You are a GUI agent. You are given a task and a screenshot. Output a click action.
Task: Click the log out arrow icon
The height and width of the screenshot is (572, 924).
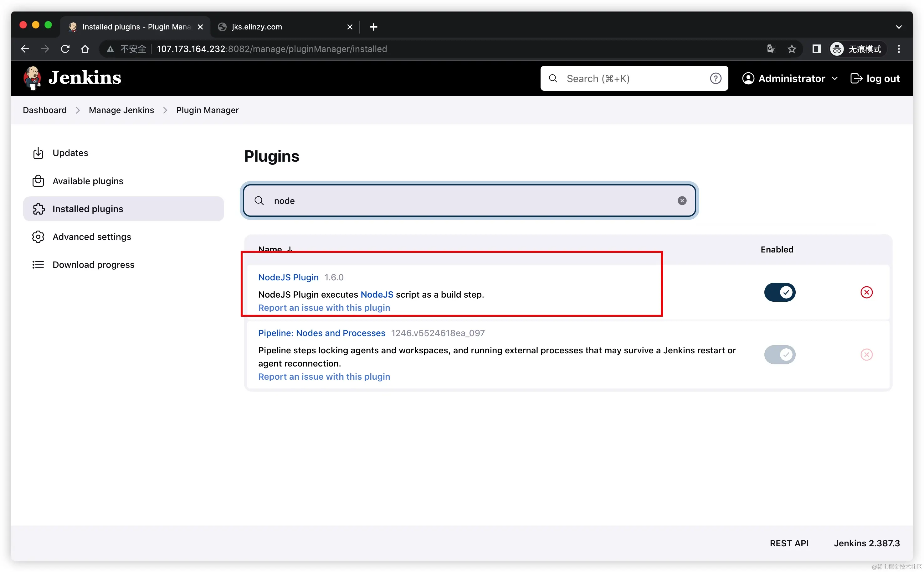pos(856,78)
